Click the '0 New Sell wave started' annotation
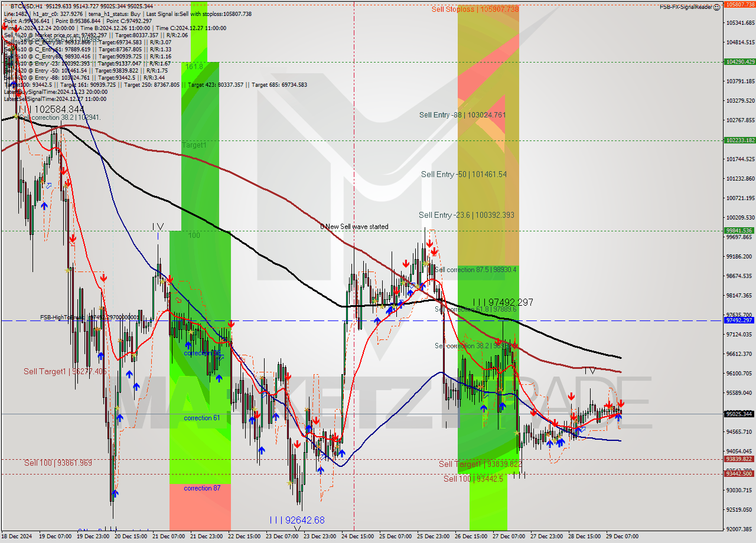This screenshot has width=756, height=543. pos(354,227)
